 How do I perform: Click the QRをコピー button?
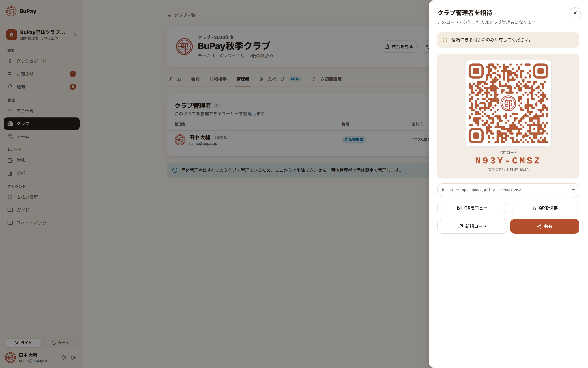472,208
